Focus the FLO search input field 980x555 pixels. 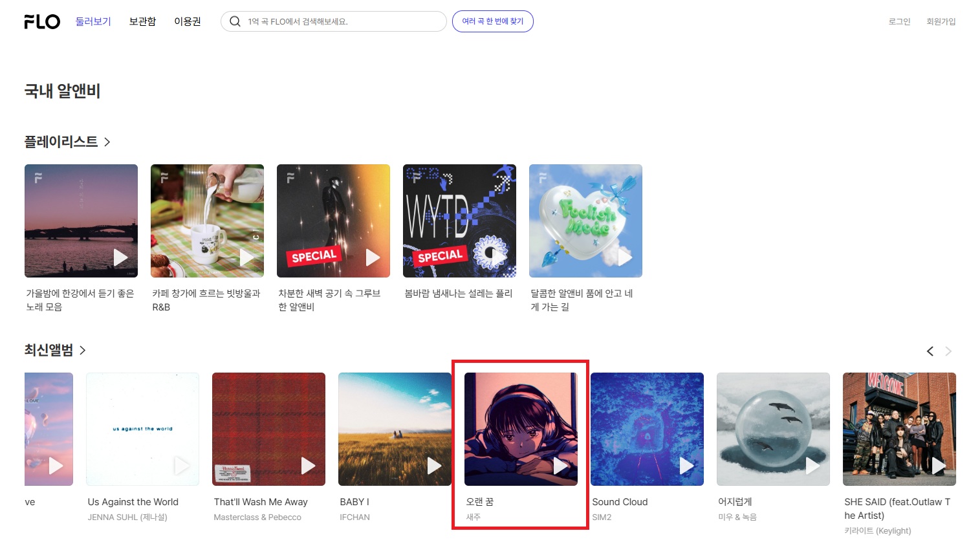coord(343,21)
